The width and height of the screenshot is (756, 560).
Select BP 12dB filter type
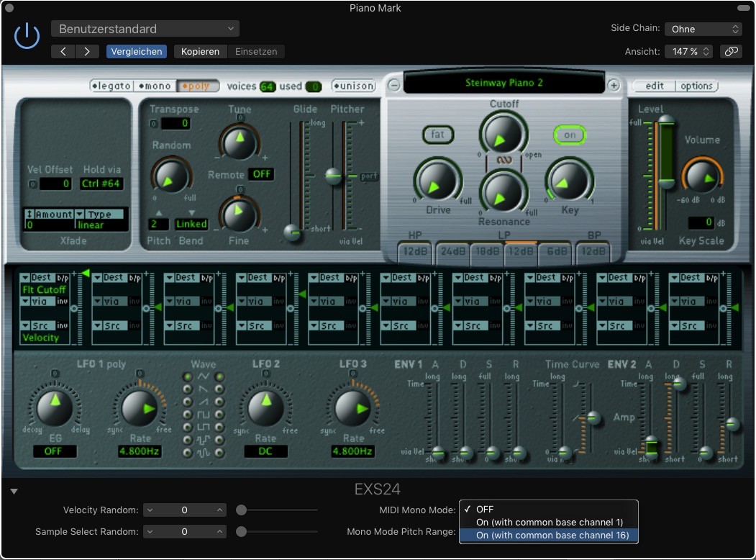[593, 251]
